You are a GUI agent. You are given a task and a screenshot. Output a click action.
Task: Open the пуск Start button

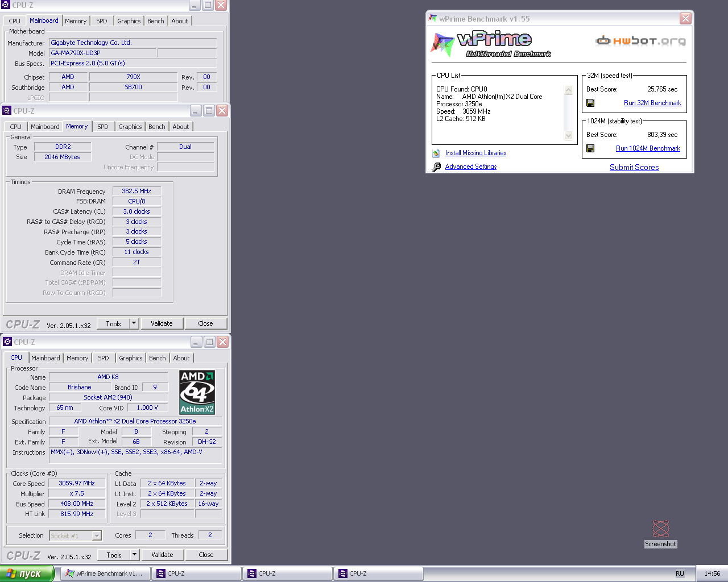(27, 573)
